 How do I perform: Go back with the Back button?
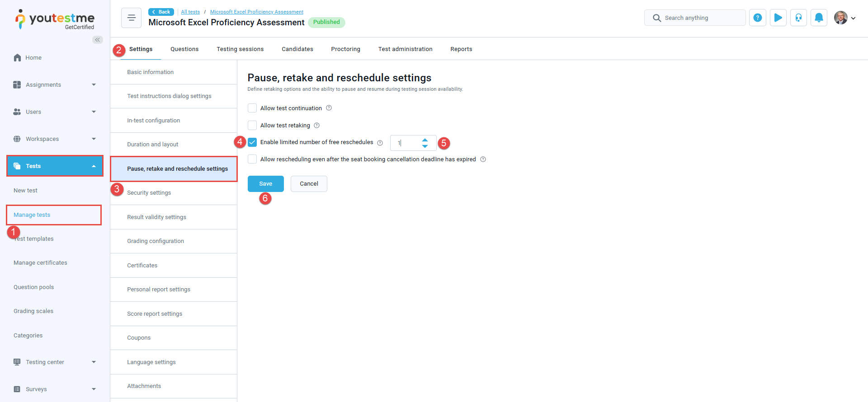coord(161,12)
